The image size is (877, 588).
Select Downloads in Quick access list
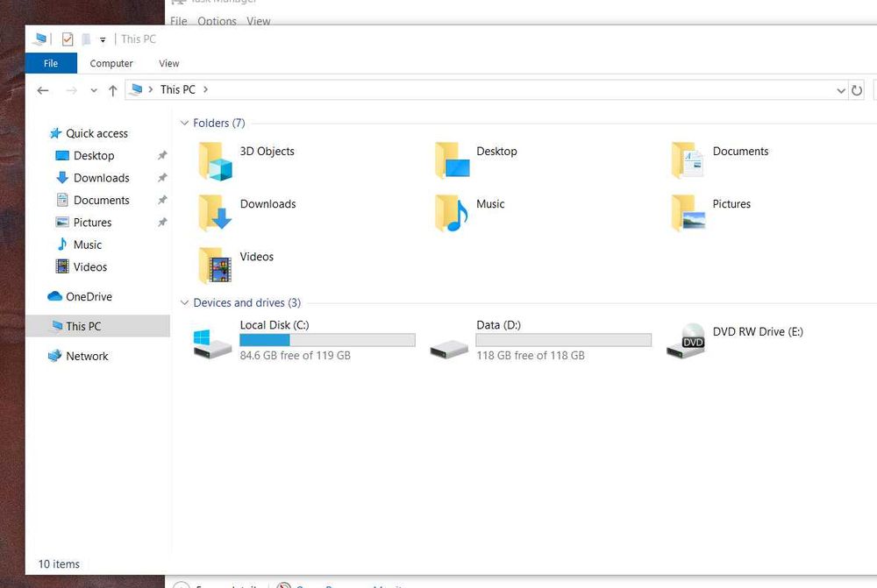pyautogui.click(x=101, y=178)
